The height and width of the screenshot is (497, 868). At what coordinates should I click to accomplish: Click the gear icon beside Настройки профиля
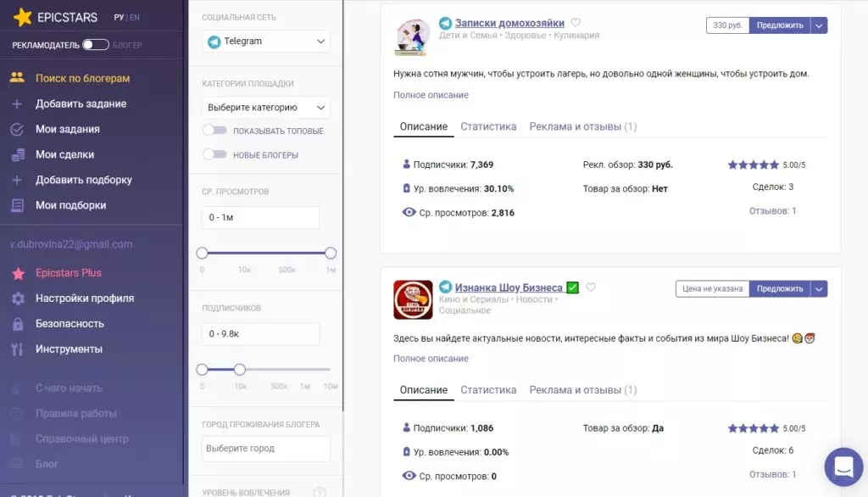(x=18, y=299)
